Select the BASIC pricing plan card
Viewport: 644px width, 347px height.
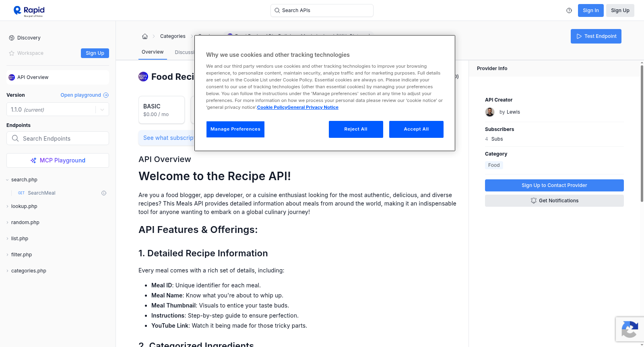click(161, 110)
